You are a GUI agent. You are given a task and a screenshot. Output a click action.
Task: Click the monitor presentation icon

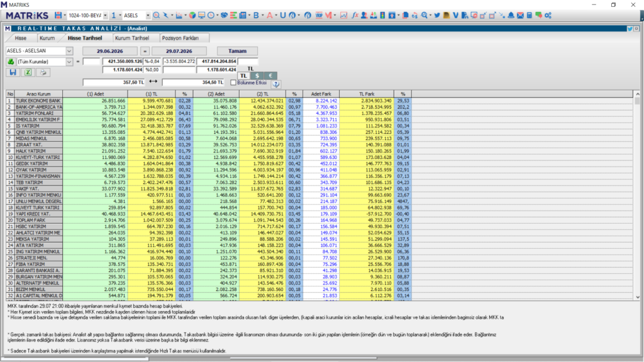[201, 15]
